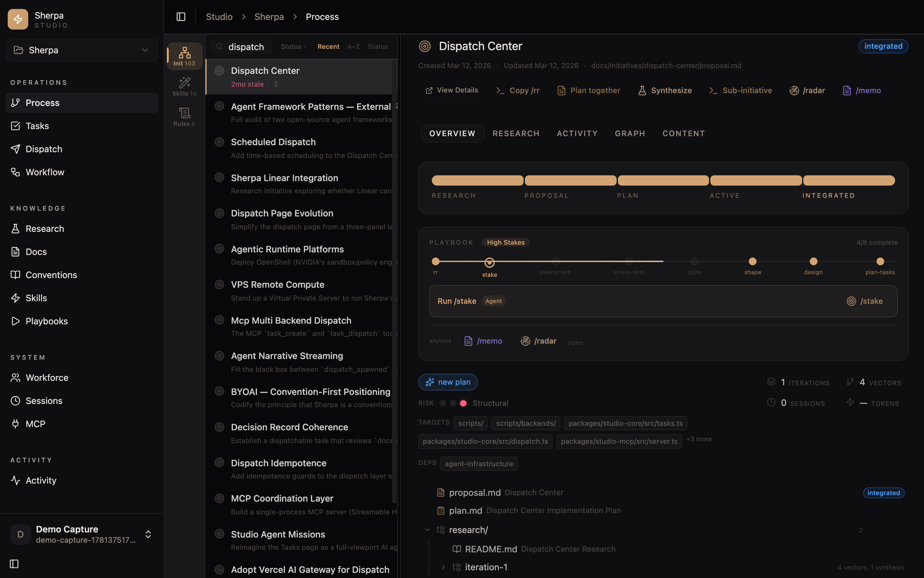Switch to the ACTIVITY tab
924x578 pixels.
click(x=577, y=133)
